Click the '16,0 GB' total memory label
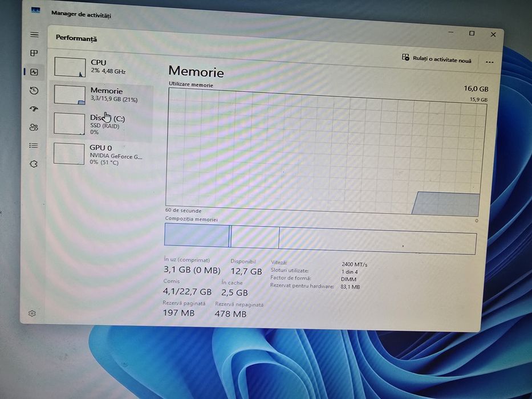Screen dimensions: 532x399 [476, 89]
